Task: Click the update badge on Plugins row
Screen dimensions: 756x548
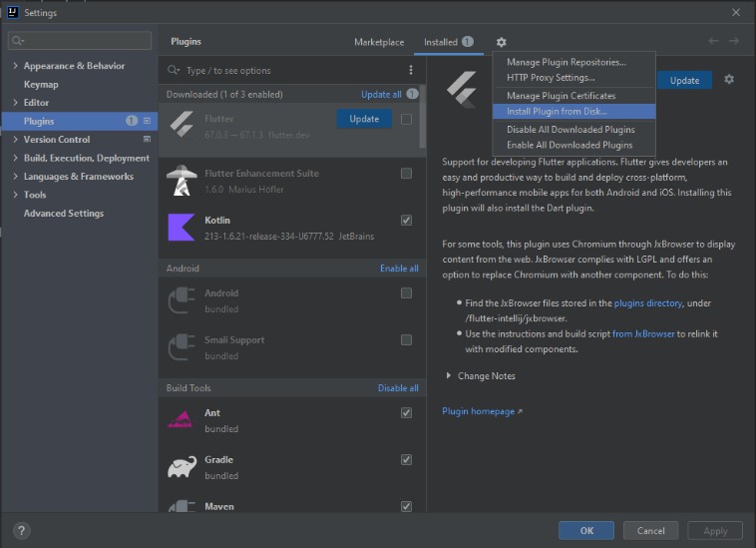Action: [x=132, y=121]
